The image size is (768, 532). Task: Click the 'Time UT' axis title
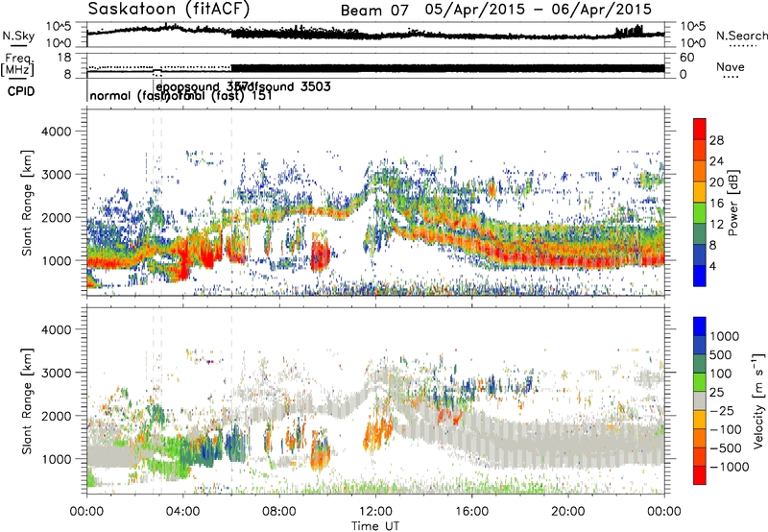click(x=375, y=526)
